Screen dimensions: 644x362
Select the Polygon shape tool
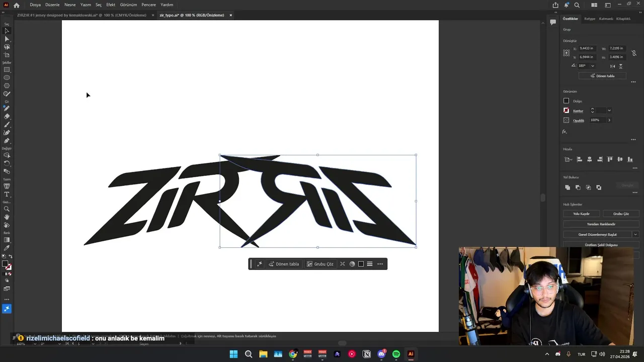point(7,86)
